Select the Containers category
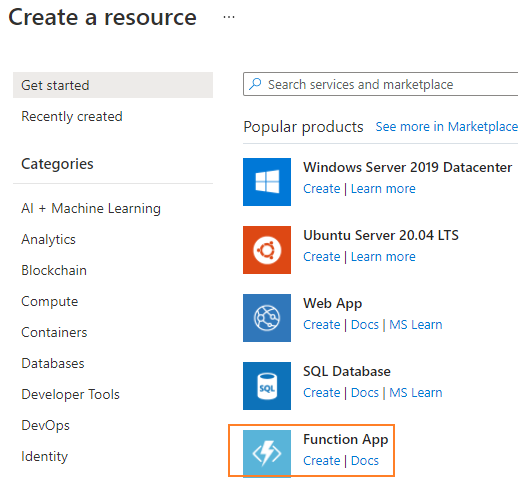Viewport: 518px width, 480px height. click(x=54, y=332)
